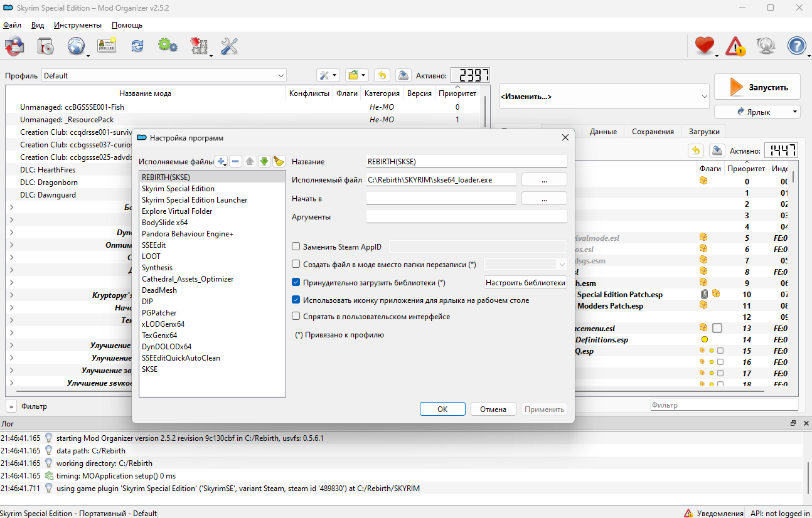The width and height of the screenshot is (812, 518).
Task: Uncheck Использовать иконку приложения для ярлыка
Action: tap(296, 300)
